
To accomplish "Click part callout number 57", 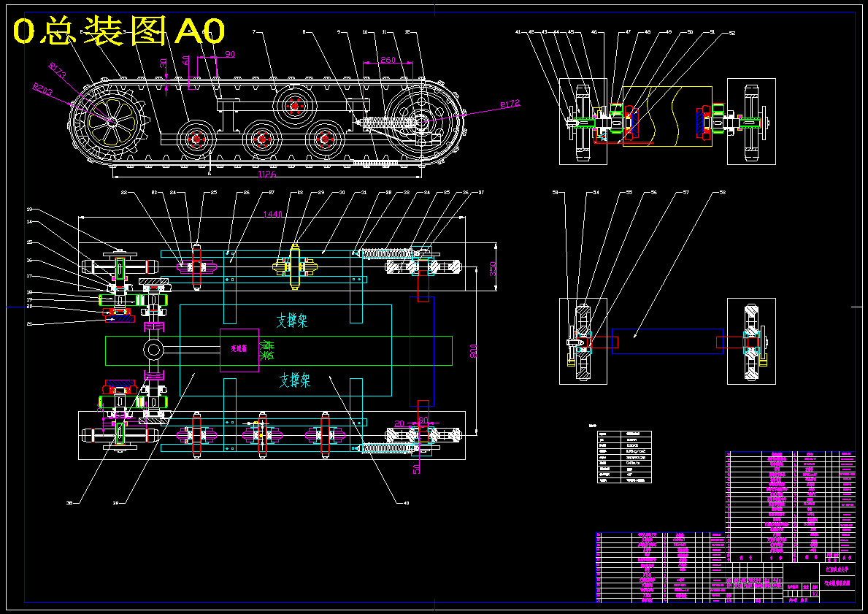I will click(686, 193).
